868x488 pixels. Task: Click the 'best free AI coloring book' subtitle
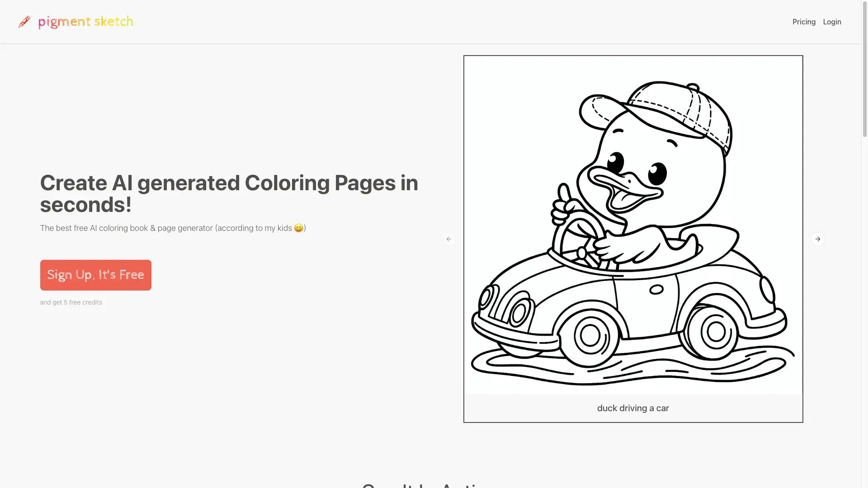click(173, 228)
